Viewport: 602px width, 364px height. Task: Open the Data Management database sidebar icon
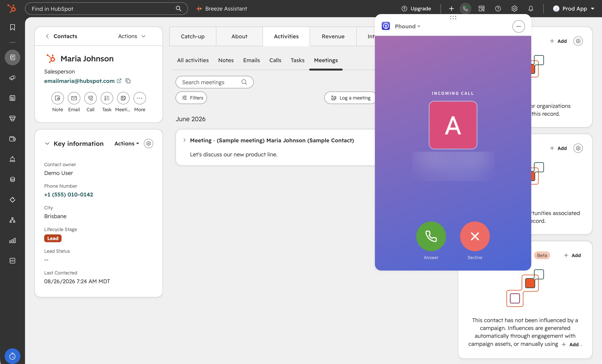coord(13,180)
